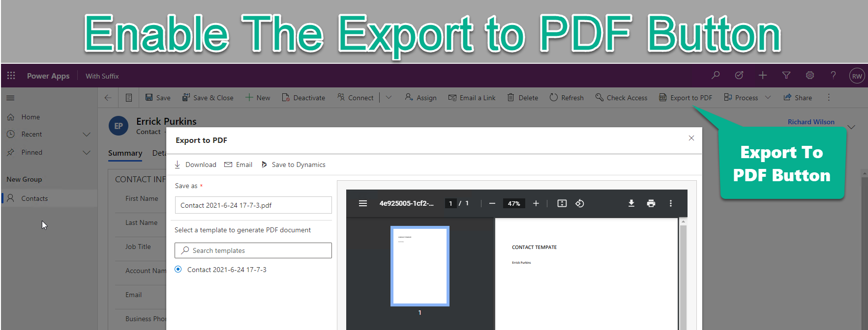The width and height of the screenshot is (868, 330).
Task: Print the PDF preview
Action: point(651,203)
